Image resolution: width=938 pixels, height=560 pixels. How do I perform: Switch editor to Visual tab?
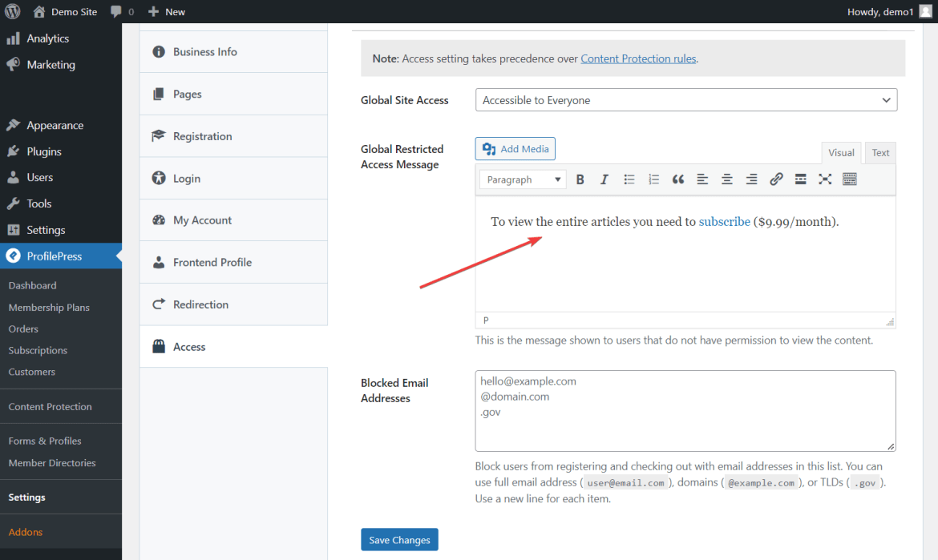tap(840, 152)
